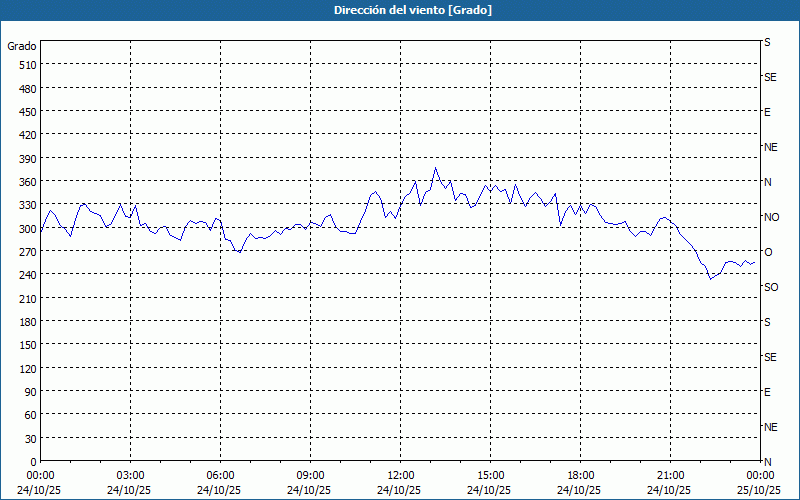Click the 25/10/25 date label

pyautogui.click(x=758, y=490)
